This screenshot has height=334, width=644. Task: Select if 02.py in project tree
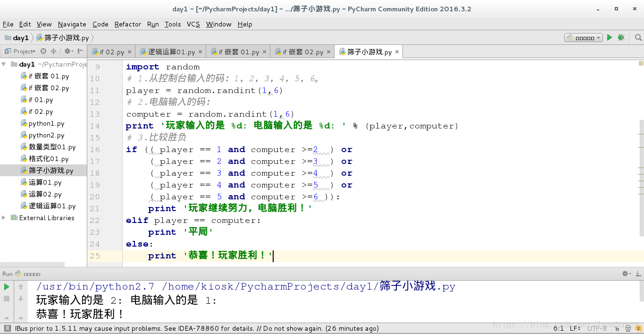37,111
